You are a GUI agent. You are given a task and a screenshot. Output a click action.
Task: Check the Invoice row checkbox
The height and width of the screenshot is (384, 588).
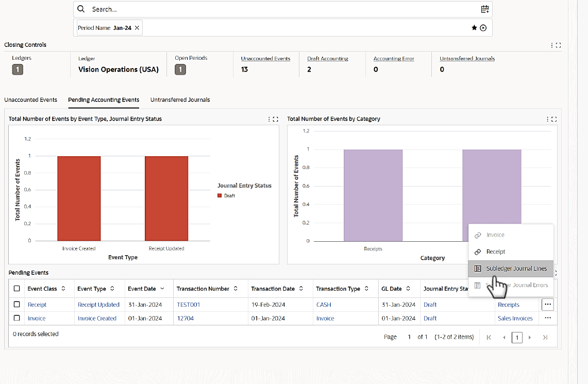coord(17,318)
